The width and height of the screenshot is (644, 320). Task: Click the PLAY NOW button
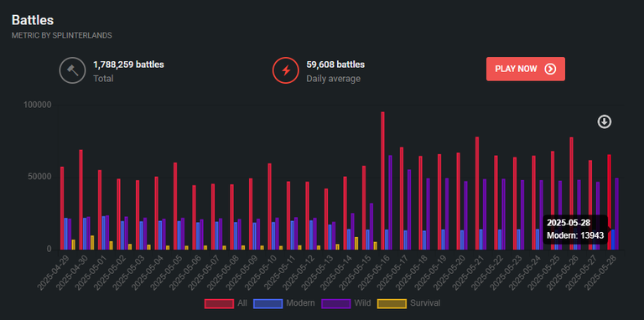coord(526,69)
